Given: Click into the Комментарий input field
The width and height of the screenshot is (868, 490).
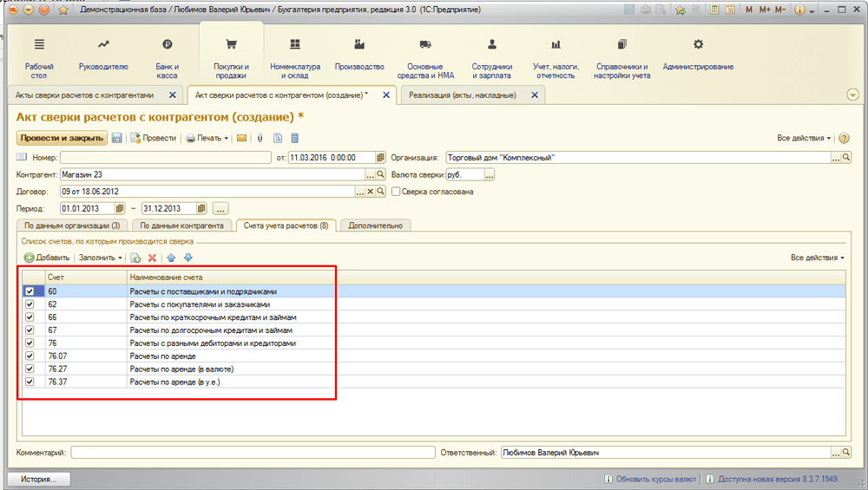Looking at the screenshot, I should [252, 453].
